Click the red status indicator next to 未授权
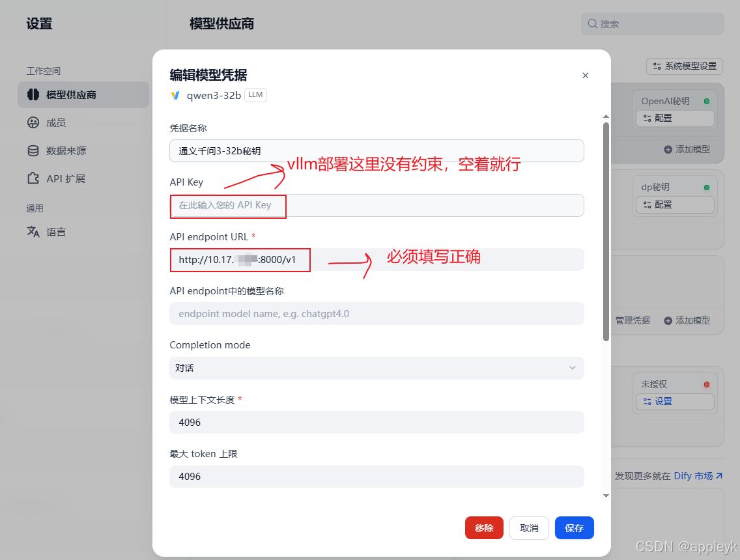Viewport: 740px width, 560px height. click(705, 384)
